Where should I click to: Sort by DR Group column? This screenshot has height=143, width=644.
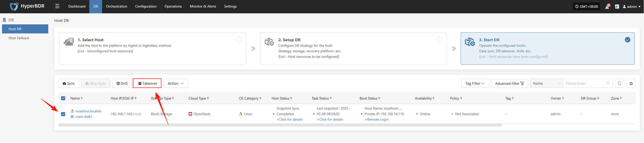[x=598, y=98]
